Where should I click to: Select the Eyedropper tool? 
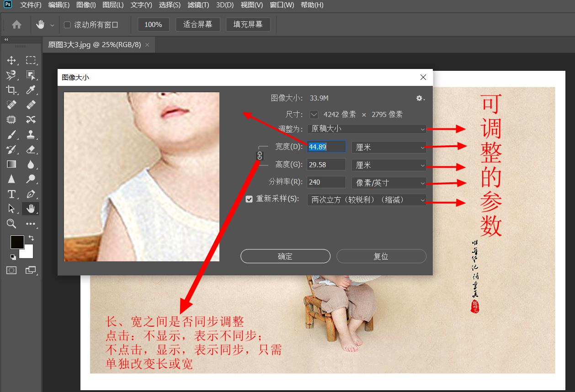pos(30,90)
